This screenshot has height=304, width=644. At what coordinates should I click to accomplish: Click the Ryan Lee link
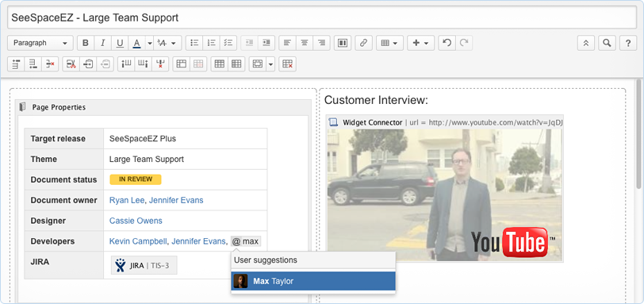click(x=127, y=201)
